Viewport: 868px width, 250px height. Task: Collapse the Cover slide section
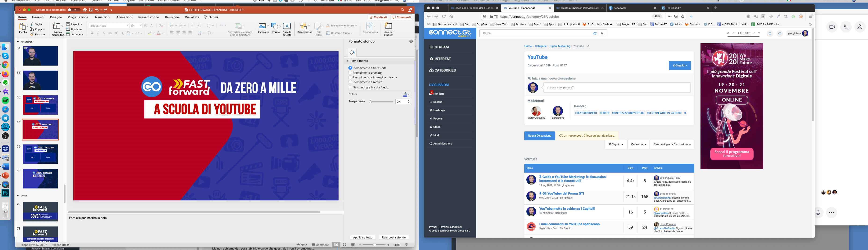(18, 196)
